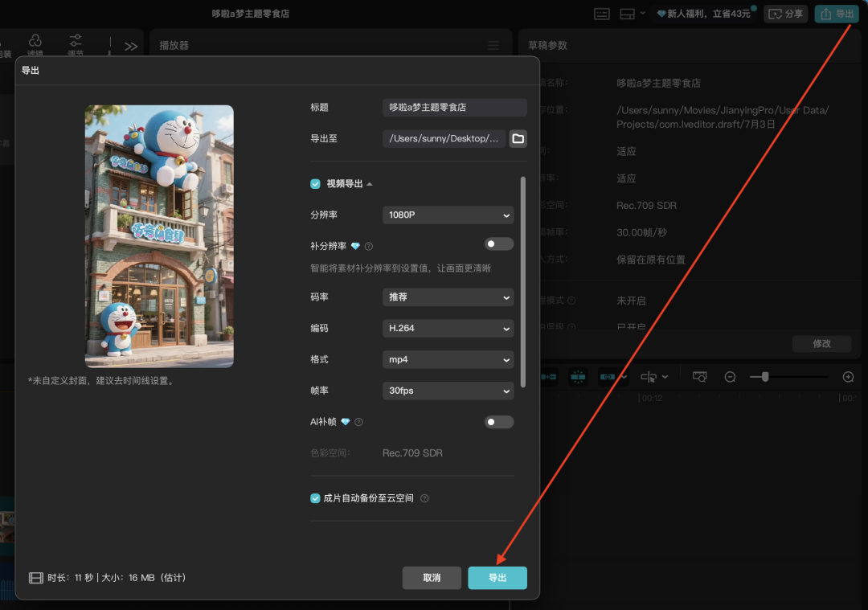This screenshot has height=610, width=868.
Task: Open the 调节 adjustment tab
Action: pyautogui.click(x=76, y=45)
